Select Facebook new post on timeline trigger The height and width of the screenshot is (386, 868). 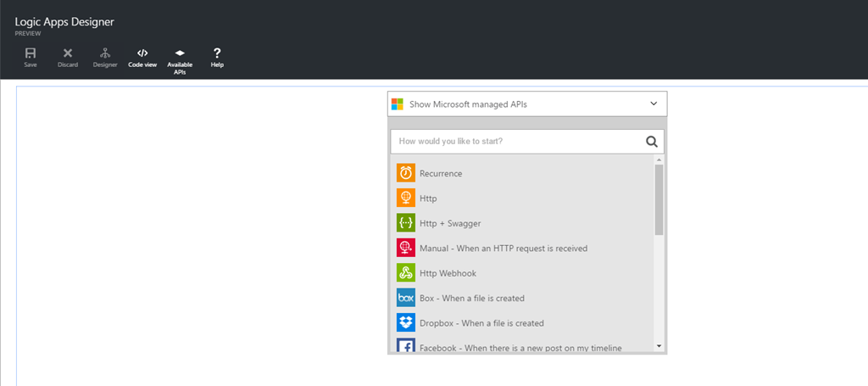click(x=520, y=347)
